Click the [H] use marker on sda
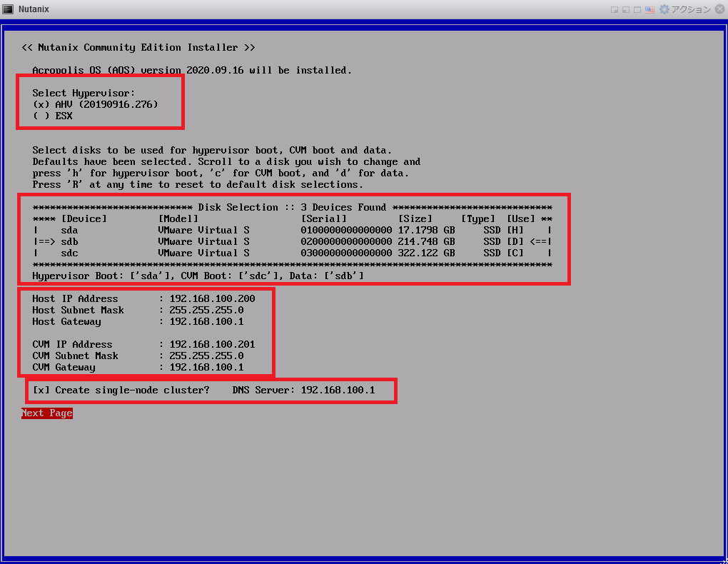Screen dimensions: 728x564 (515, 231)
